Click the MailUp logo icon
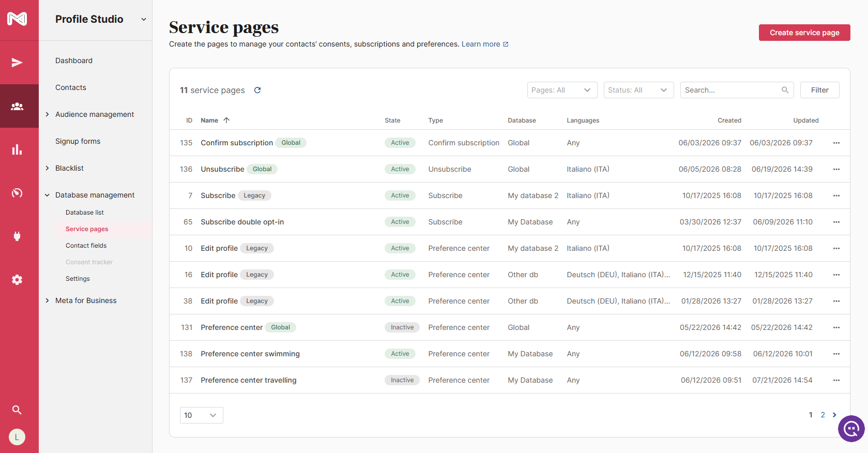The height and width of the screenshot is (453, 868). pyautogui.click(x=17, y=19)
